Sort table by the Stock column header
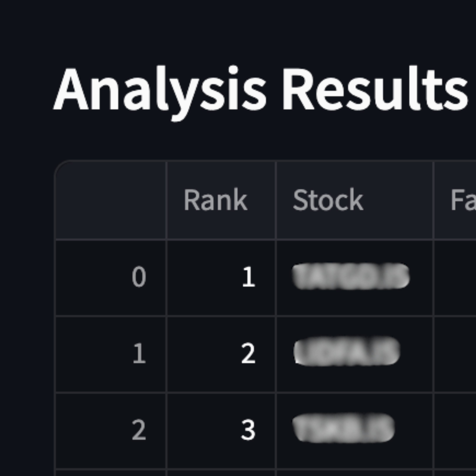 coord(354,200)
